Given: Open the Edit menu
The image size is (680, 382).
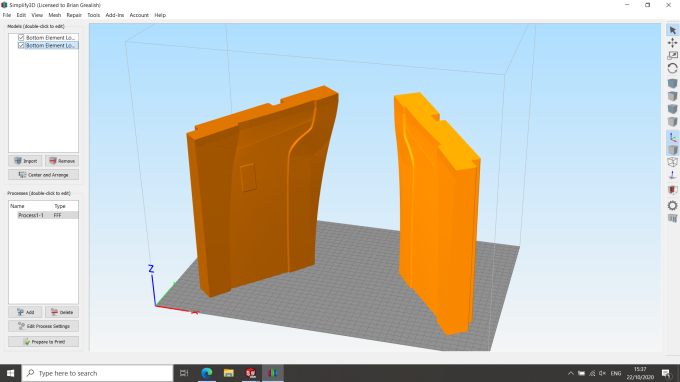Looking at the screenshot, I should click(x=21, y=15).
